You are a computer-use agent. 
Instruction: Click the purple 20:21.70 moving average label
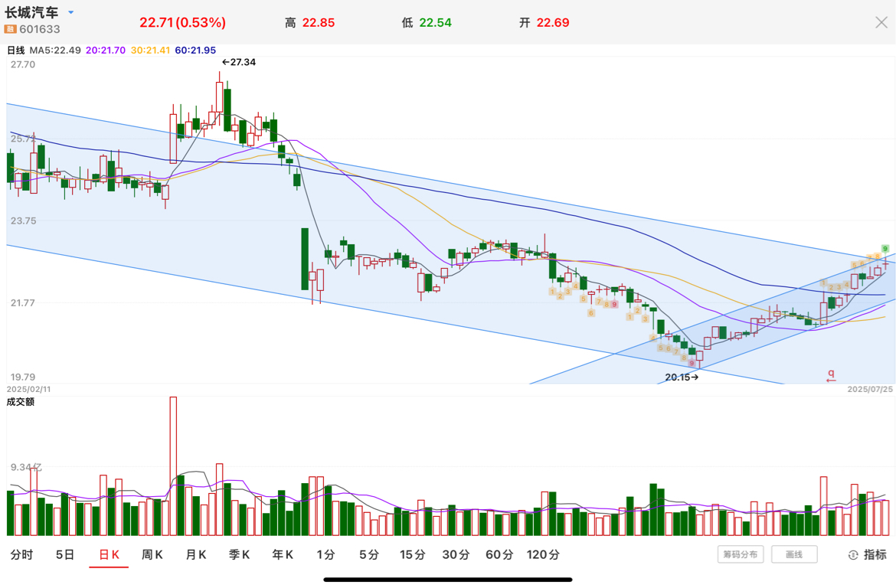click(x=105, y=51)
